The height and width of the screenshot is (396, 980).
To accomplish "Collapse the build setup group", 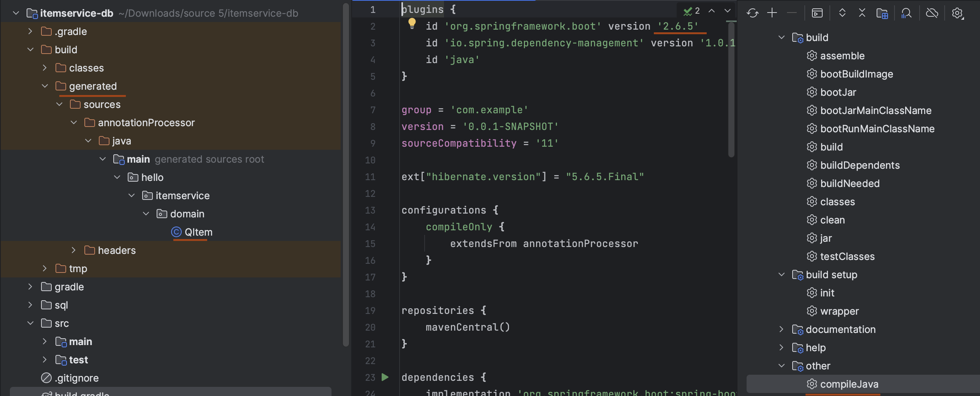I will pos(782,275).
